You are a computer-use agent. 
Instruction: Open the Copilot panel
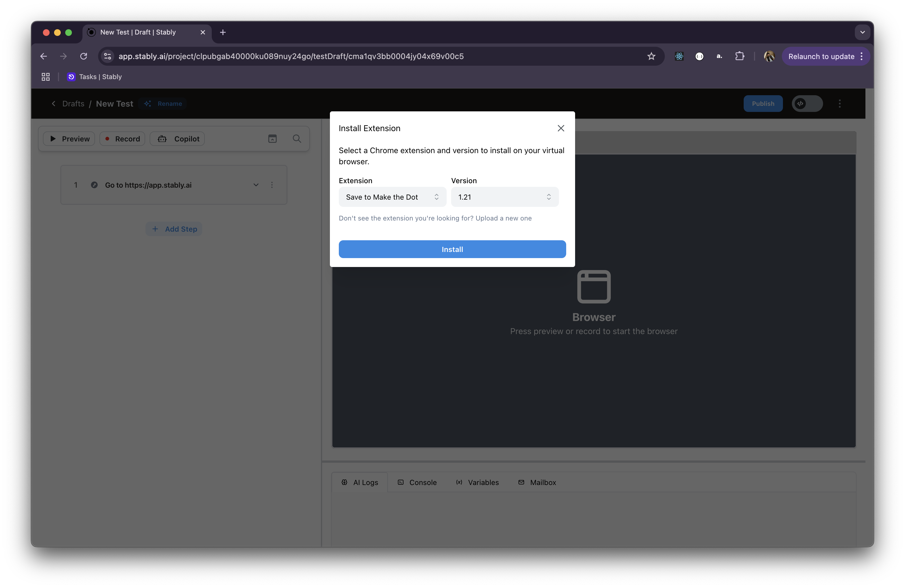pyautogui.click(x=177, y=139)
